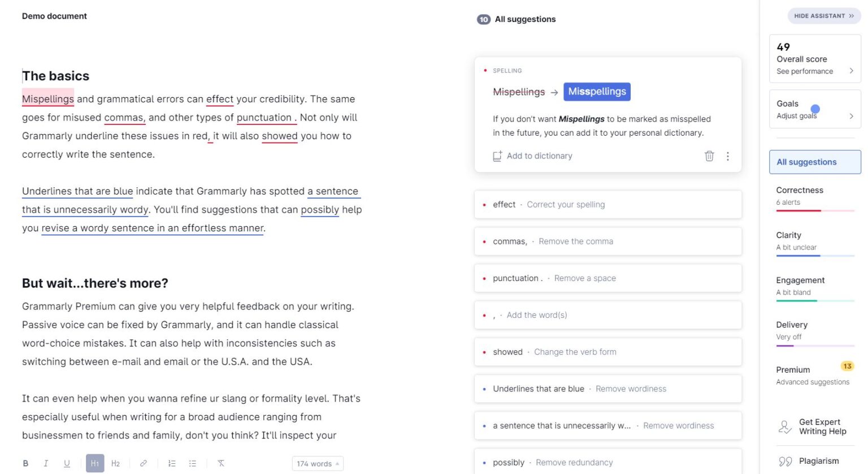Open the Goals adjustment panel
The height and width of the screenshot is (474, 868).
[814, 109]
